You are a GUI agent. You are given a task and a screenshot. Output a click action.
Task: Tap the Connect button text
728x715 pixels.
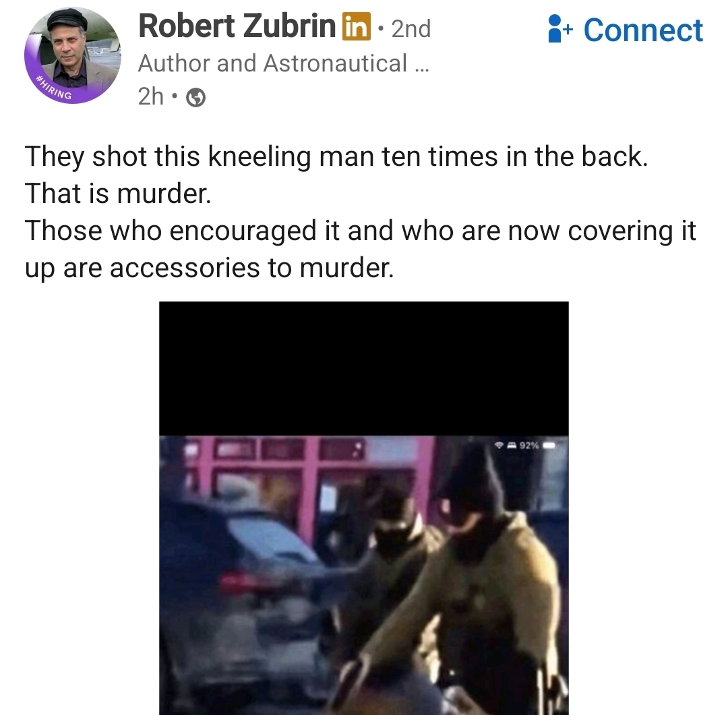[x=643, y=30]
